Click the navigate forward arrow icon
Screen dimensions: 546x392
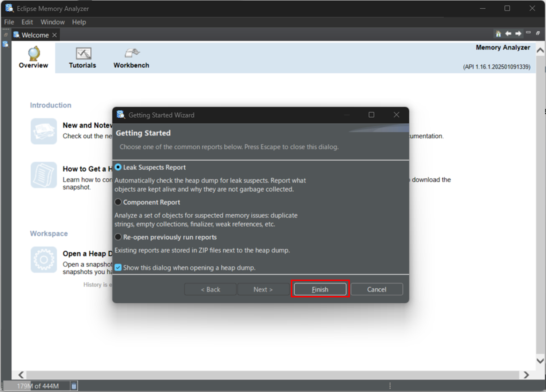tap(518, 34)
